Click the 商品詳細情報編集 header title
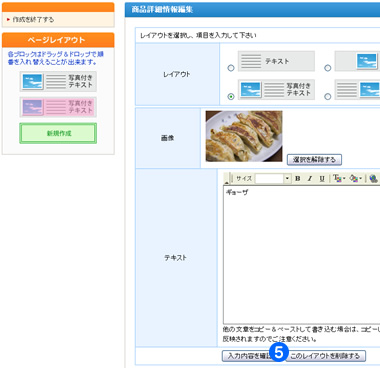 (162, 9)
